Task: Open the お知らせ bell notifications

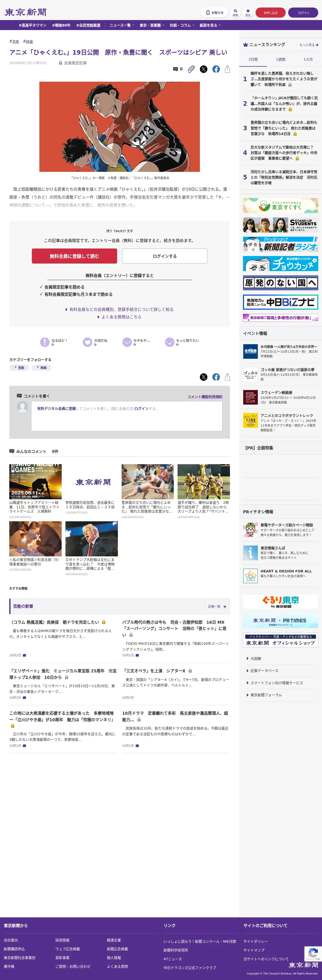Action: pyautogui.click(x=214, y=13)
